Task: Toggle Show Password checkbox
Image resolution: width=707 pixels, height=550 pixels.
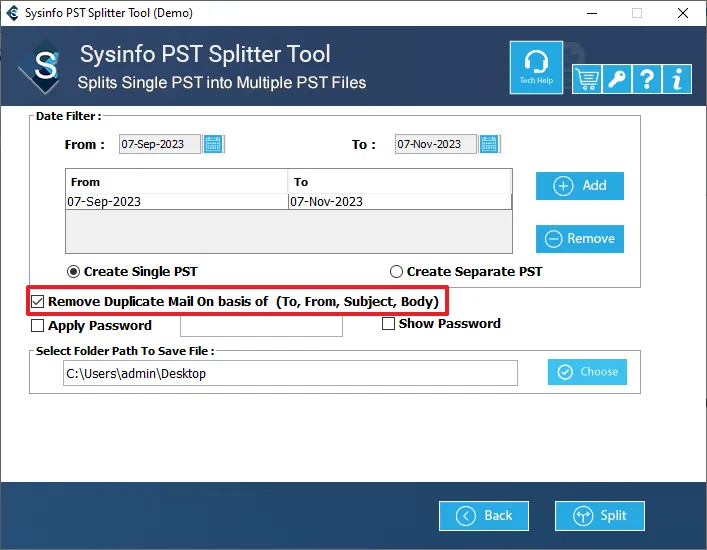Action: (x=388, y=324)
